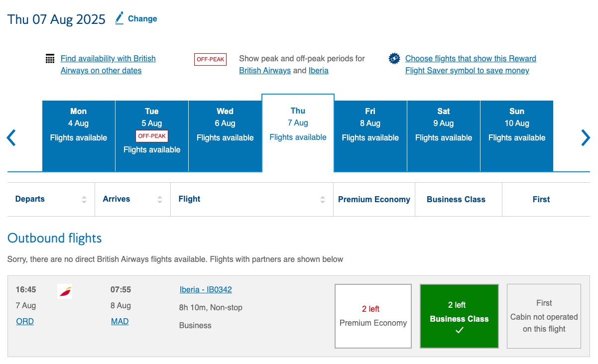Deselect the highlighted Business Class option
This screenshot has width=598, height=364.
click(459, 316)
